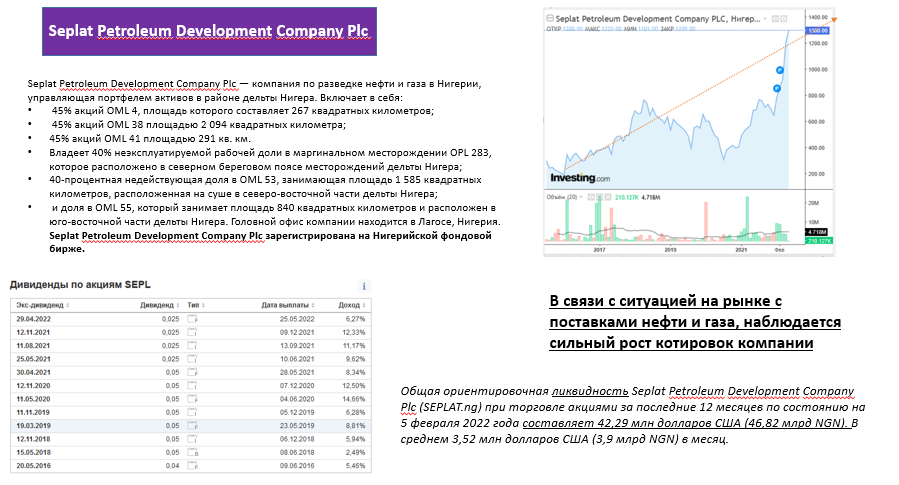Click the collapse icon left of the chart title
The height and width of the screenshot is (485, 899).
coord(550,18)
